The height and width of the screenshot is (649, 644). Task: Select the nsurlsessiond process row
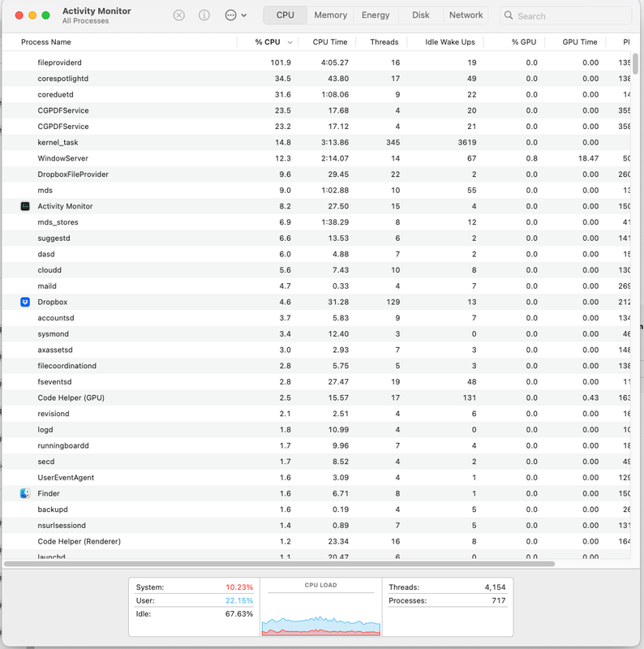[x=316, y=525]
